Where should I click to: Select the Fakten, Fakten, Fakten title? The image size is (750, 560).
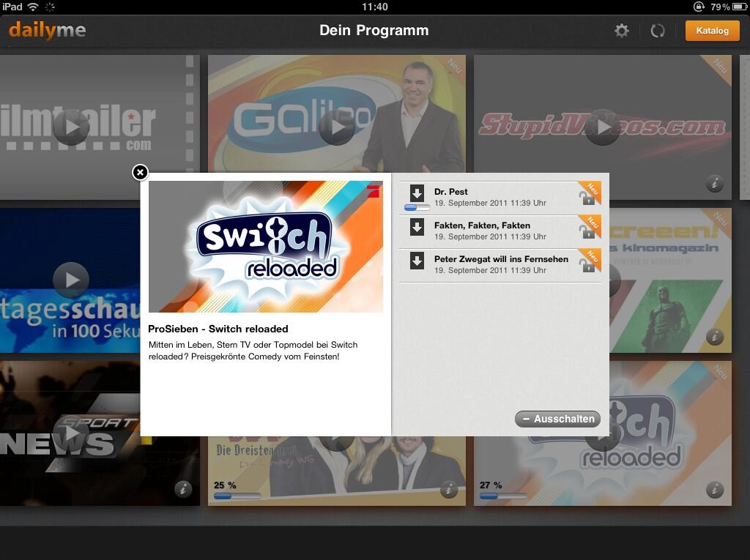(x=482, y=225)
